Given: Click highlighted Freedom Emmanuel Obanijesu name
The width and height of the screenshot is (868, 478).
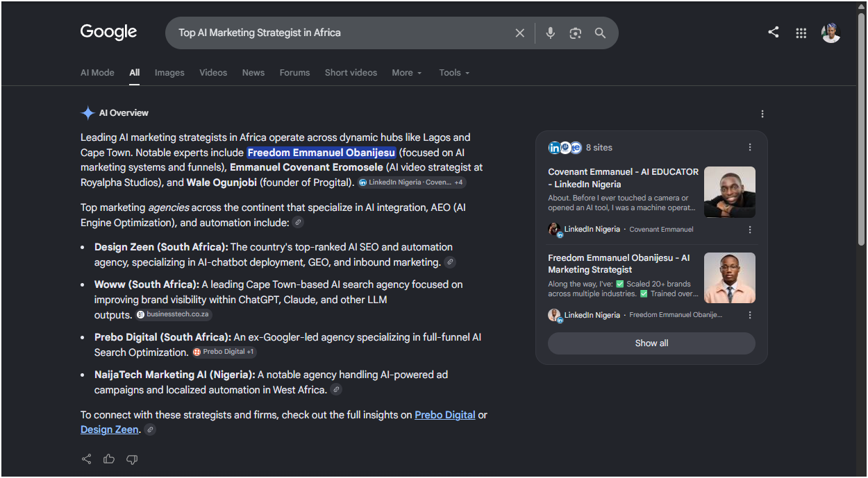Looking at the screenshot, I should pyautogui.click(x=322, y=153).
